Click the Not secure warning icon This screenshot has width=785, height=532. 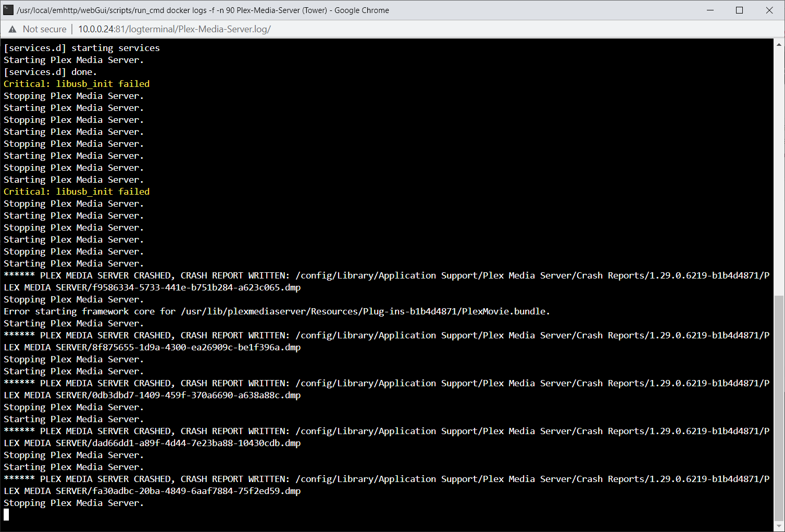click(x=13, y=29)
